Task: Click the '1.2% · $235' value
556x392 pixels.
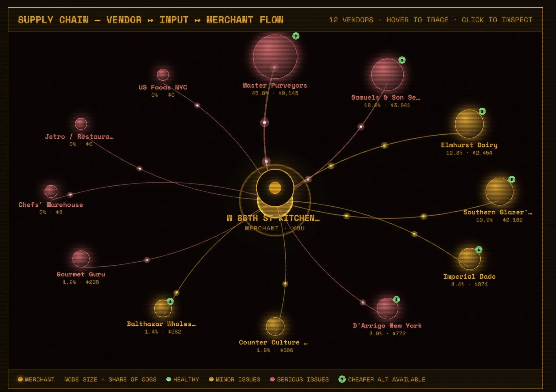Action: pos(81,282)
